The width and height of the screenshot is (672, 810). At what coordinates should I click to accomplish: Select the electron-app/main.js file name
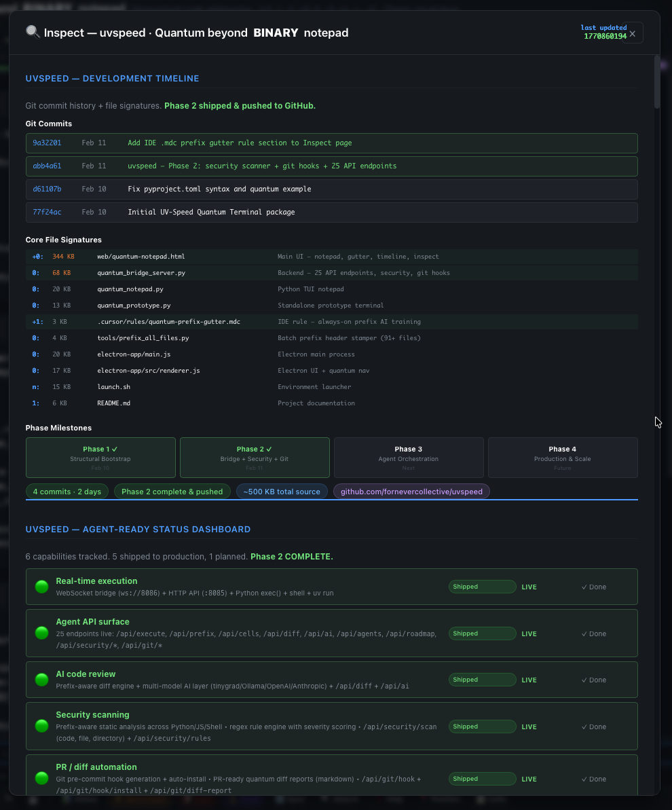click(134, 354)
